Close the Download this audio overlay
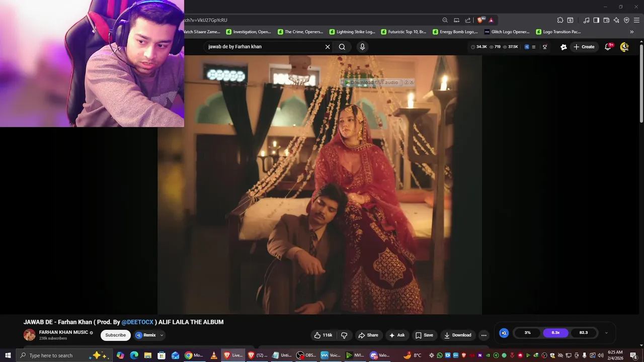This screenshot has height=362, width=644. [x=412, y=82]
